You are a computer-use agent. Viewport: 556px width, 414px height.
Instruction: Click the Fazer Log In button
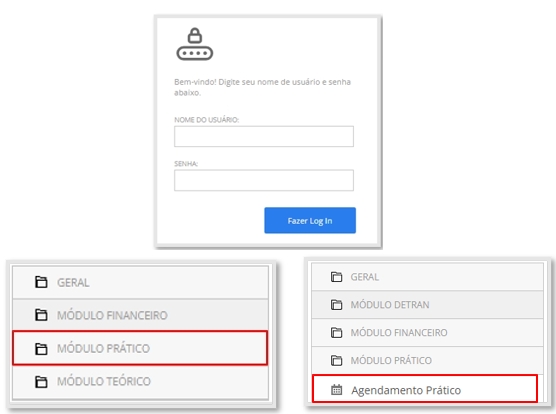(310, 220)
